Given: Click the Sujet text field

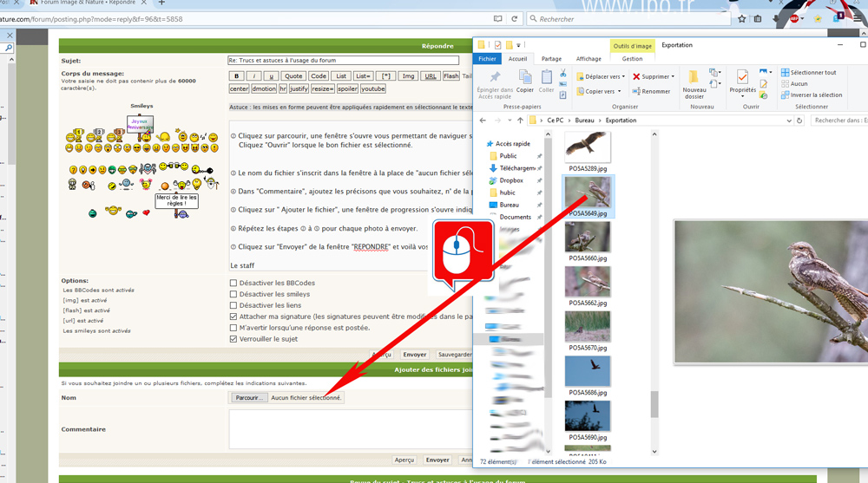Looking at the screenshot, I should pyautogui.click(x=343, y=61).
